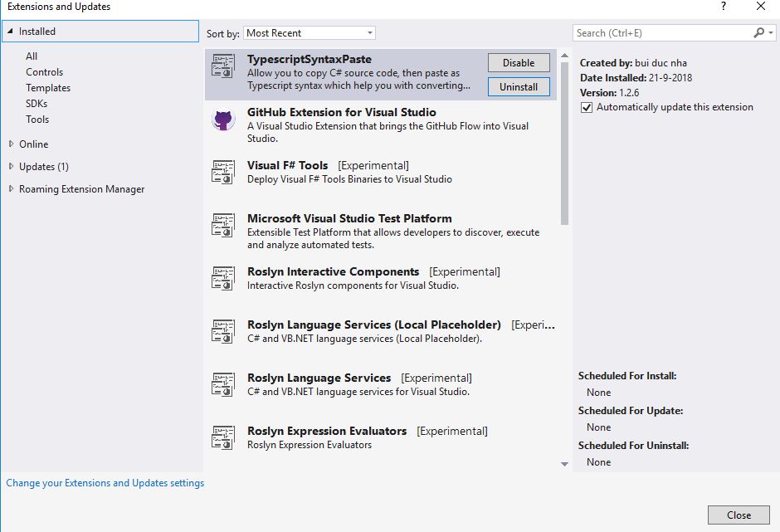Focus the Search (Ctrl+E) field
The width and height of the screenshot is (780, 532).
(x=661, y=33)
